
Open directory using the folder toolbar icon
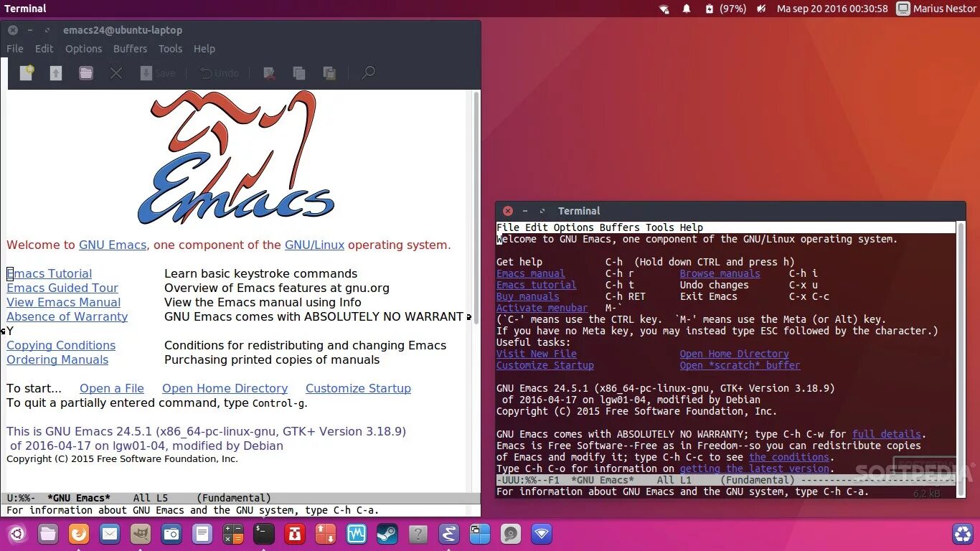(86, 72)
